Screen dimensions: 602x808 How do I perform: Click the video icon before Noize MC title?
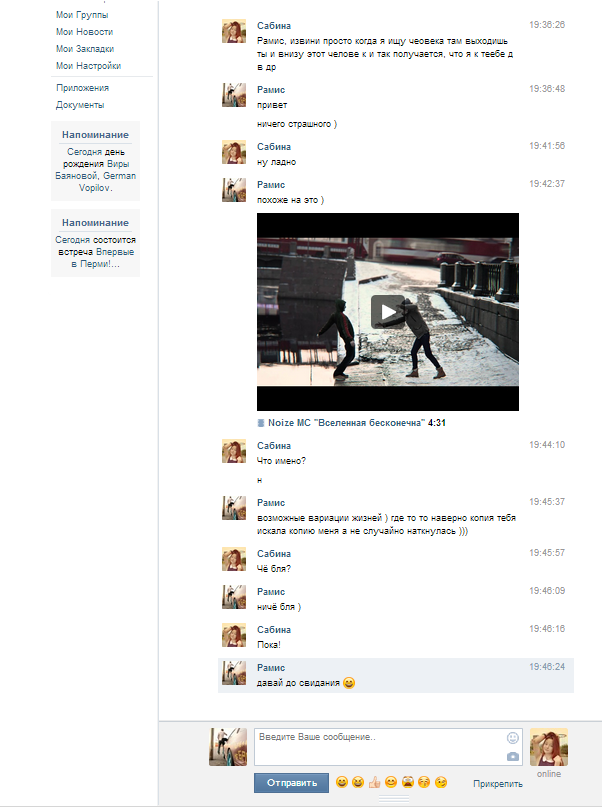click(x=261, y=423)
